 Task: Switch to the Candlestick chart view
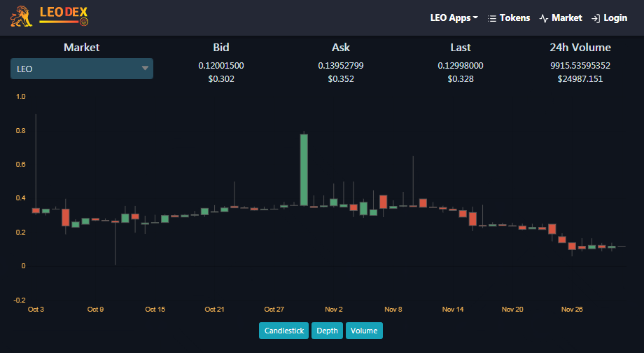pyautogui.click(x=283, y=331)
